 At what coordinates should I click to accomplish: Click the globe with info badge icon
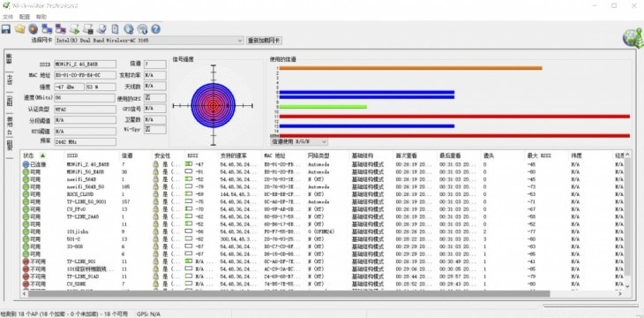143,29
